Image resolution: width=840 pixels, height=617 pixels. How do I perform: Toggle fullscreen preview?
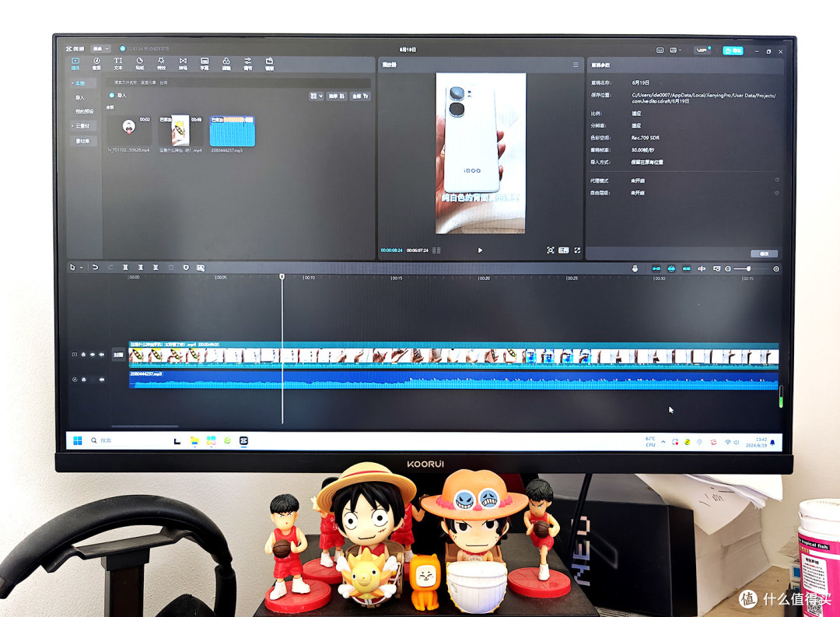click(x=577, y=251)
